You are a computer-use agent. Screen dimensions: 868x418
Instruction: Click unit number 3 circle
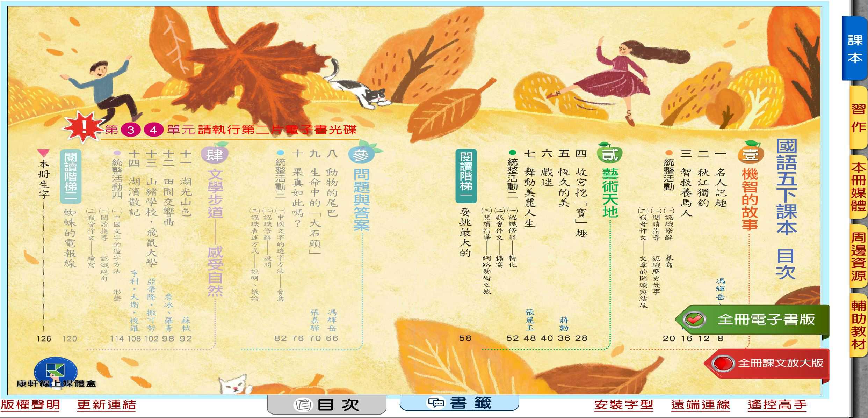(x=131, y=130)
